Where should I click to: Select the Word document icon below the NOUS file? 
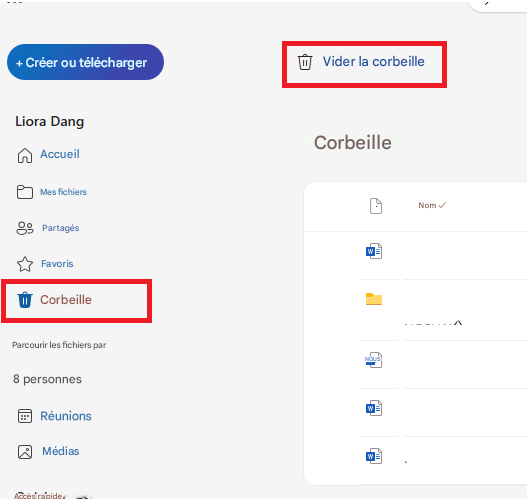point(374,408)
